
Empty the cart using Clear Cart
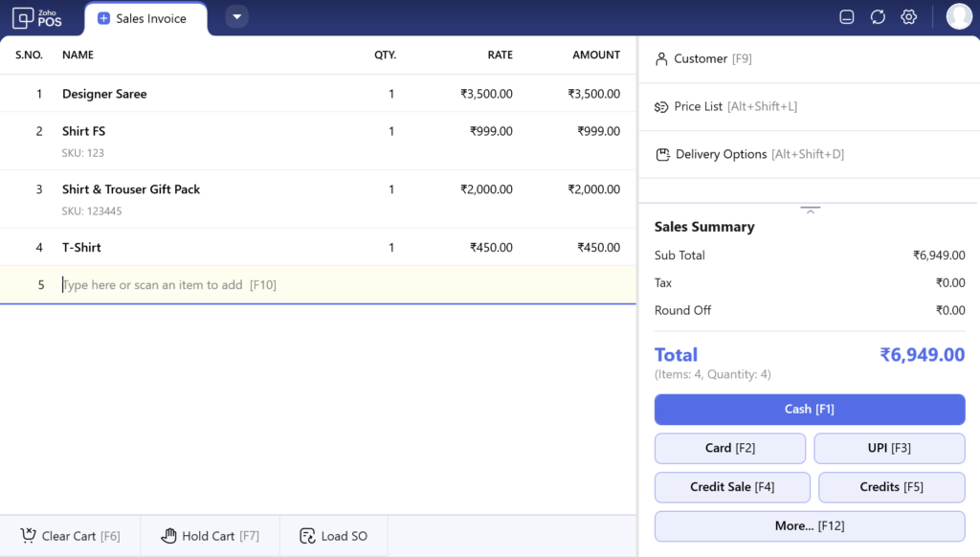pos(71,536)
